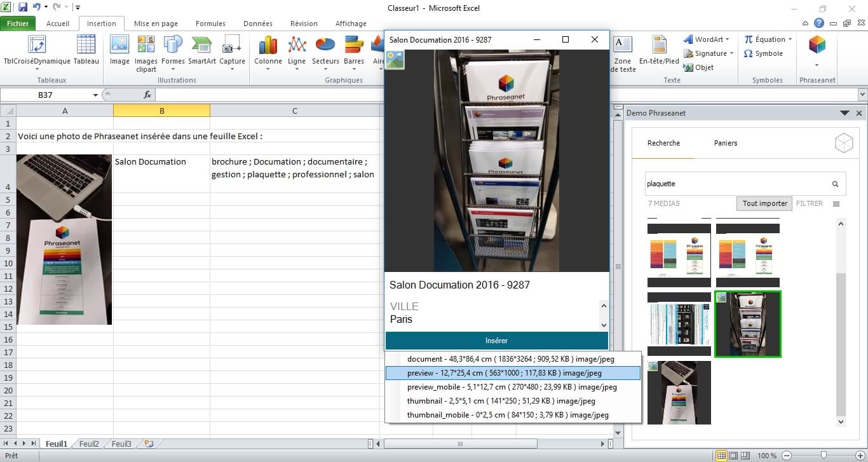Switch to the Données tab
Screen dimensions: 868x462
pyautogui.click(x=257, y=24)
